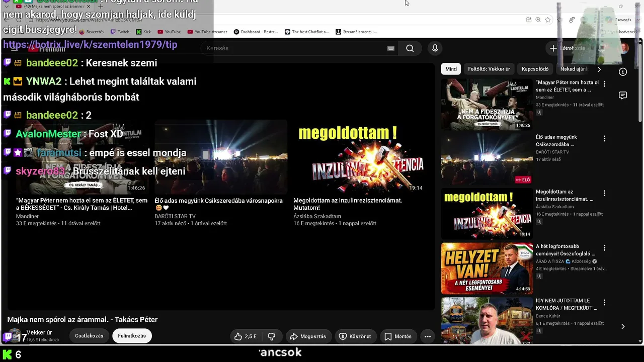Viewport: 644px width, 362px height.
Task: Click the Létrehozás (Create) button
Action: [x=568, y=48]
